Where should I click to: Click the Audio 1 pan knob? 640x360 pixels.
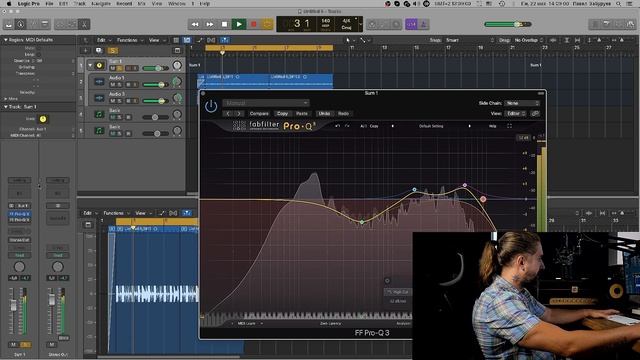[177, 82]
